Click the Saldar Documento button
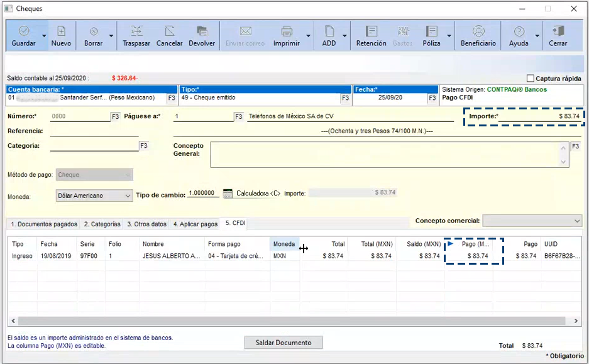 [283, 343]
